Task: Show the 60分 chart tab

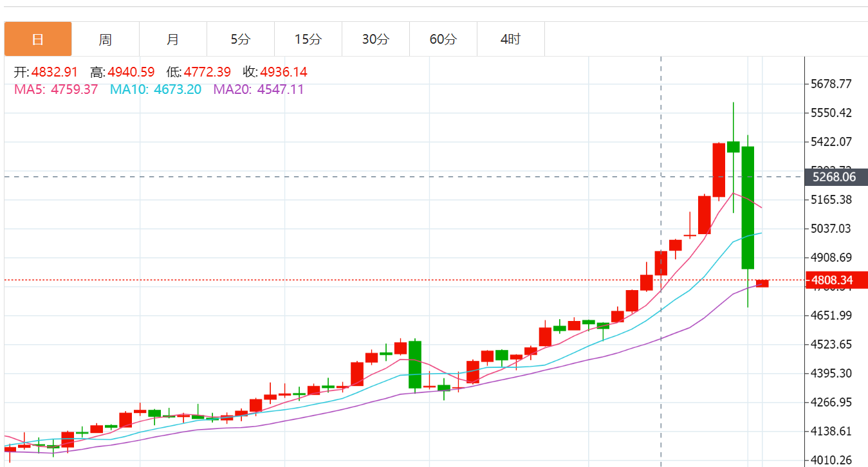Action: 443,39
